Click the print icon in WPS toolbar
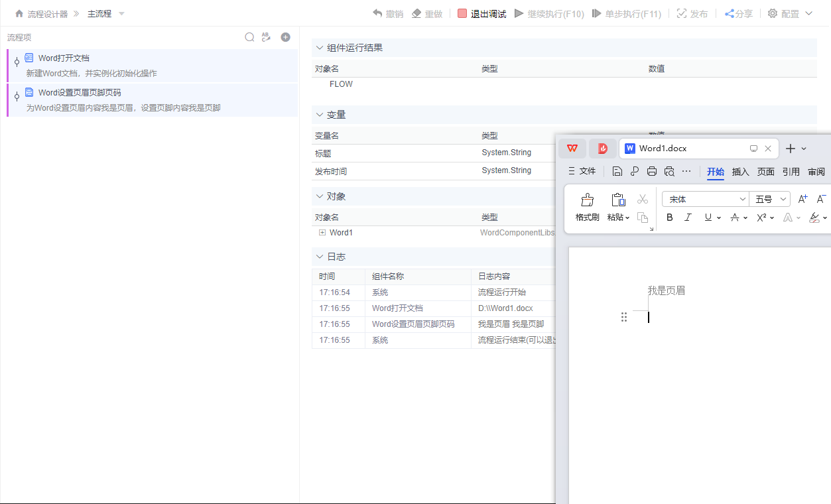This screenshot has width=831, height=504. point(651,170)
